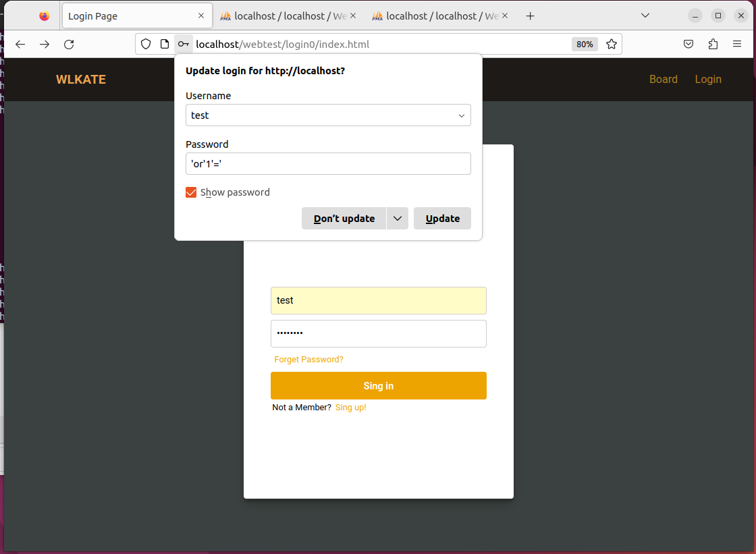Open a new tab with plus icon
756x554 pixels.
point(531,16)
